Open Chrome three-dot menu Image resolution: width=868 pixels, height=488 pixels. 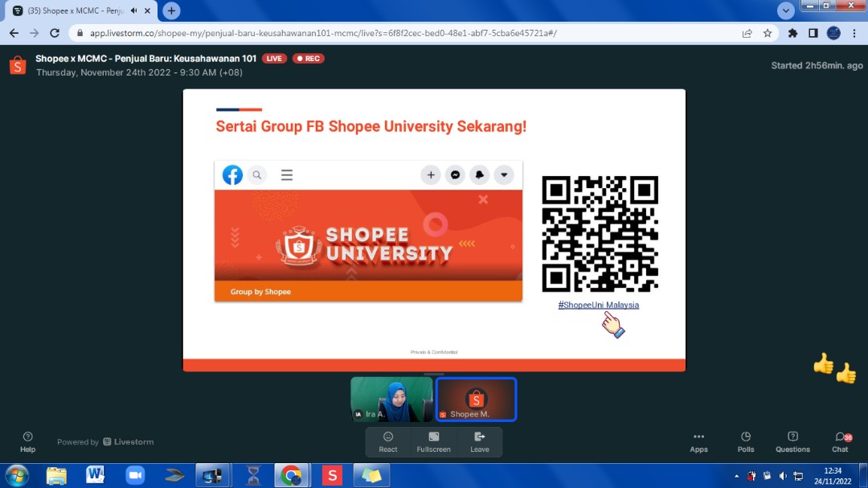click(x=854, y=33)
